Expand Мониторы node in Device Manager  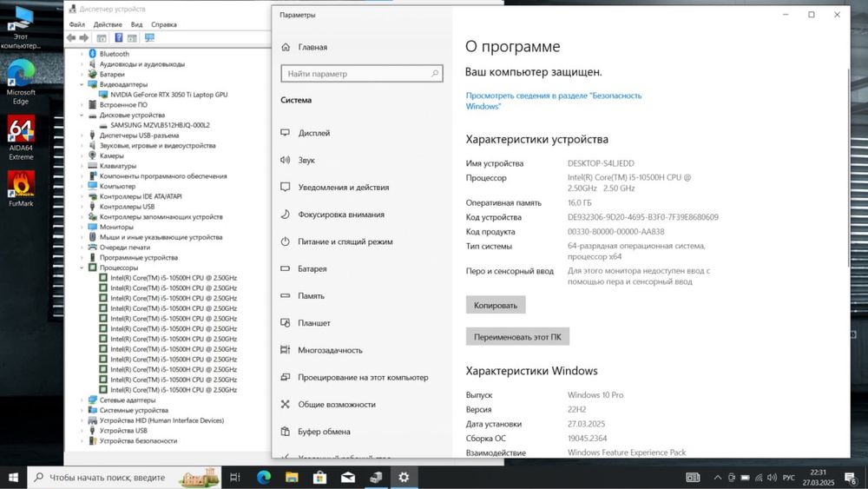click(82, 227)
